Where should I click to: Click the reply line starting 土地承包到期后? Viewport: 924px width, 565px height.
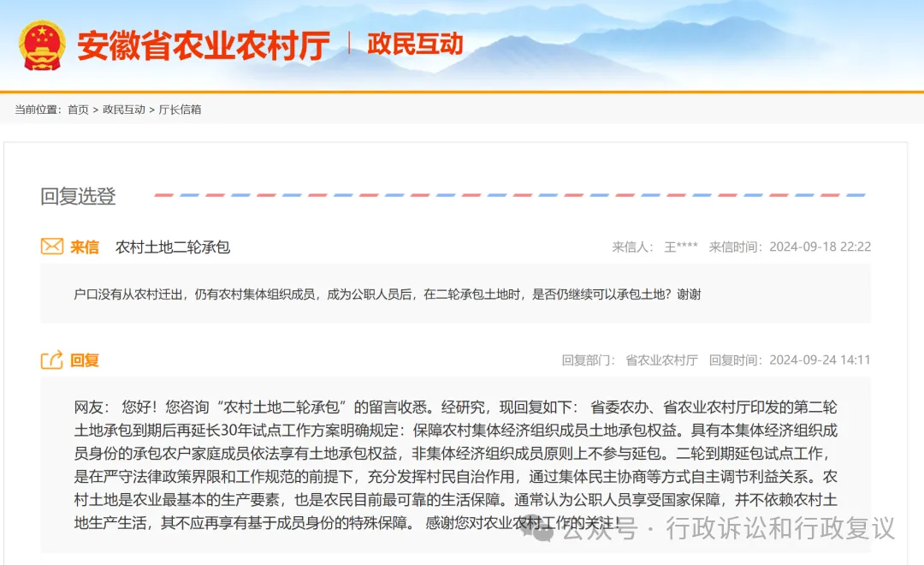coord(455,430)
